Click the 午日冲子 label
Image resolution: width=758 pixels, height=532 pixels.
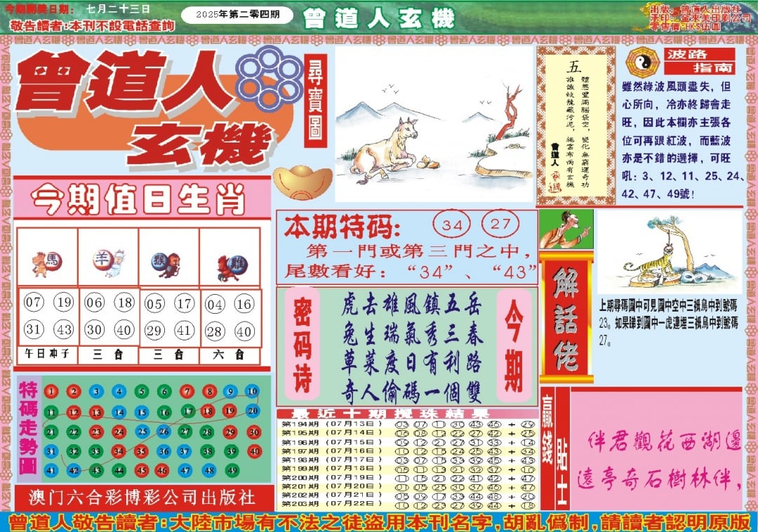[x=47, y=354]
